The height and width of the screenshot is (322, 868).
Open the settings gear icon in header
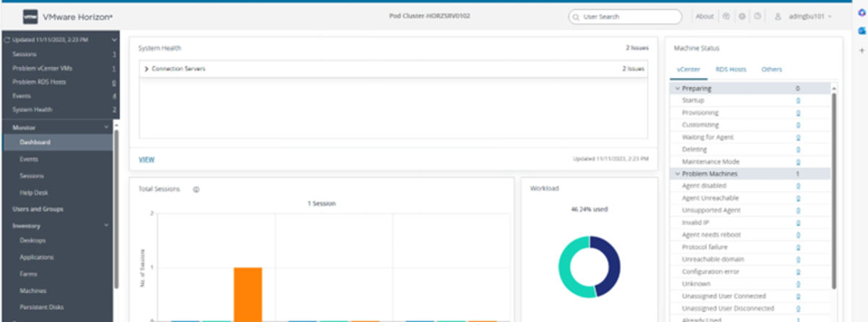pyautogui.click(x=742, y=17)
